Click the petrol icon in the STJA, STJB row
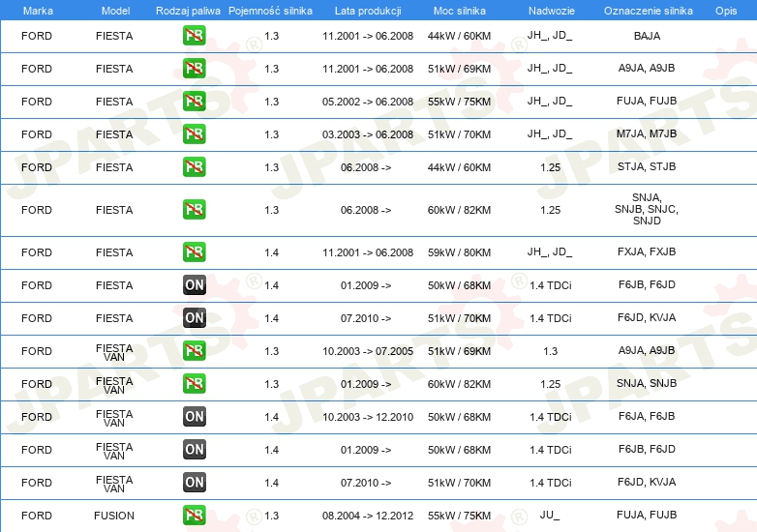The height and width of the screenshot is (532, 757). click(194, 167)
